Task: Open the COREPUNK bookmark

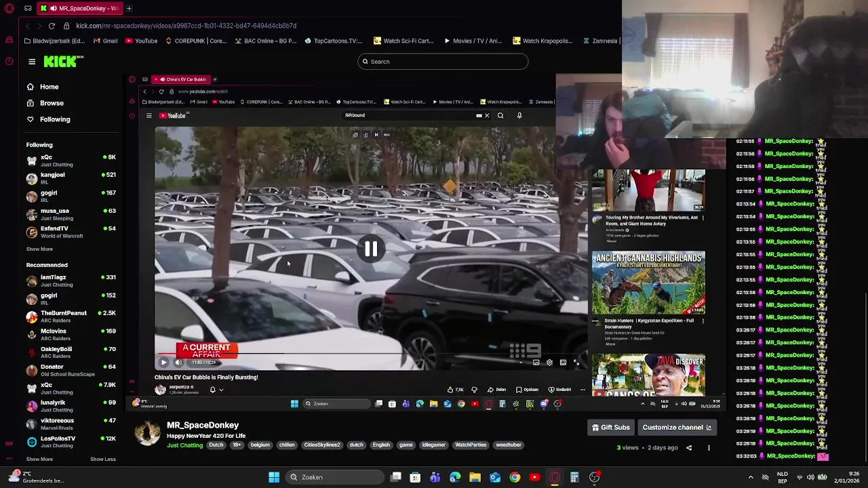Action: [196, 41]
